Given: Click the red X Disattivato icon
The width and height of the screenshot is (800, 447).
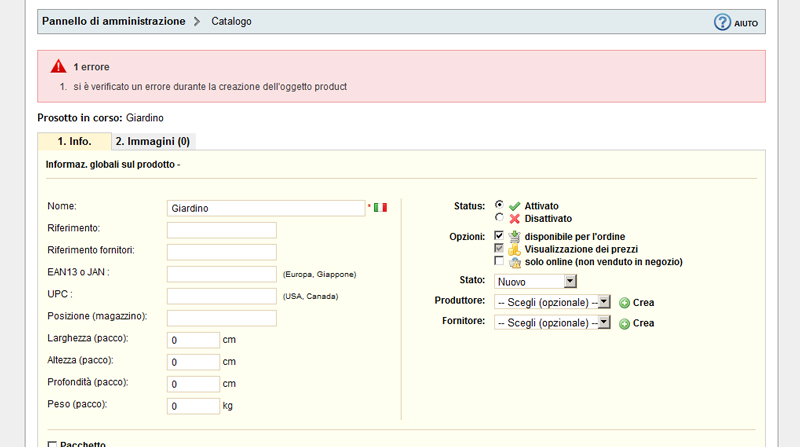Looking at the screenshot, I should tap(515, 218).
